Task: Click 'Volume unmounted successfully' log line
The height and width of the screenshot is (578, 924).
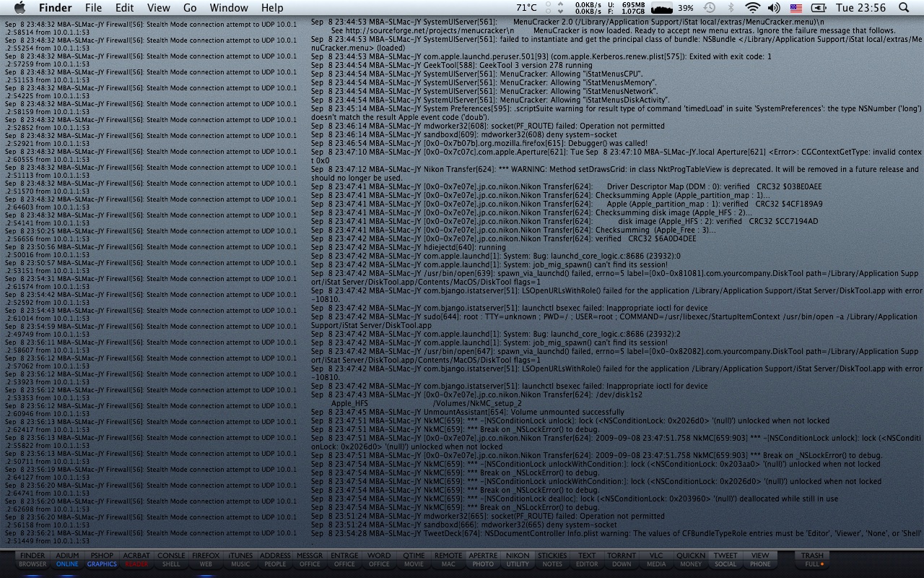Action: pos(468,412)
